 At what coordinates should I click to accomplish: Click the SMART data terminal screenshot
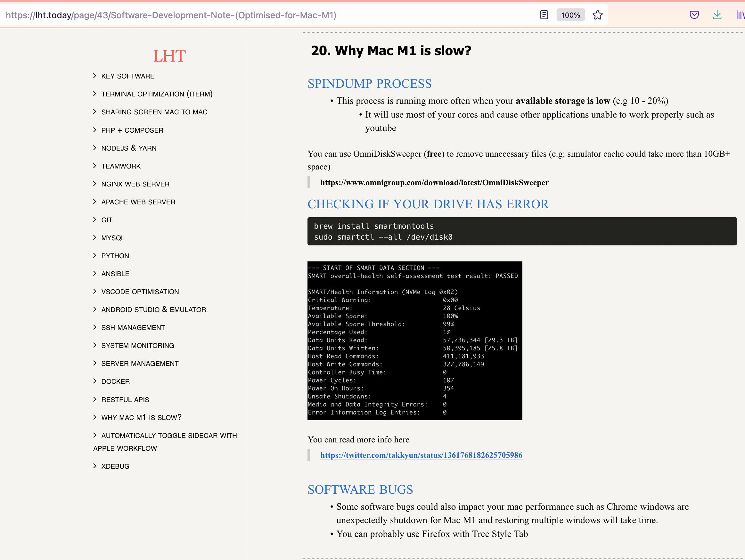tap(414, 340)
